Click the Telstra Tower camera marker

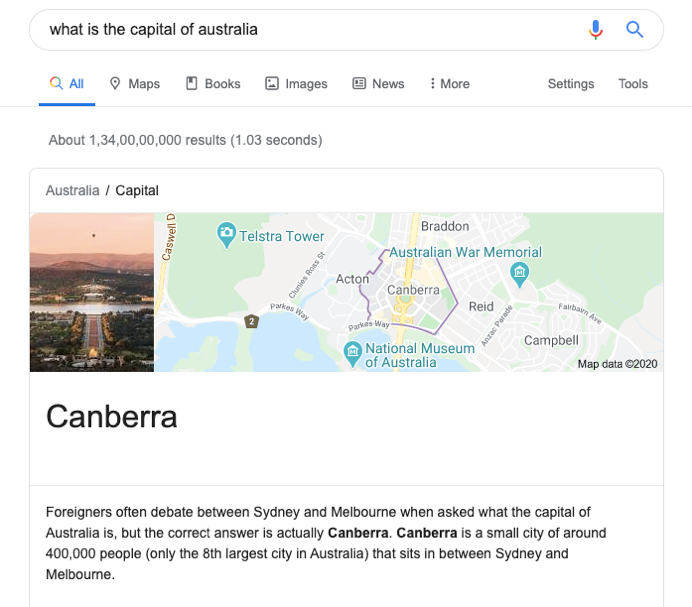pos(227,235)
